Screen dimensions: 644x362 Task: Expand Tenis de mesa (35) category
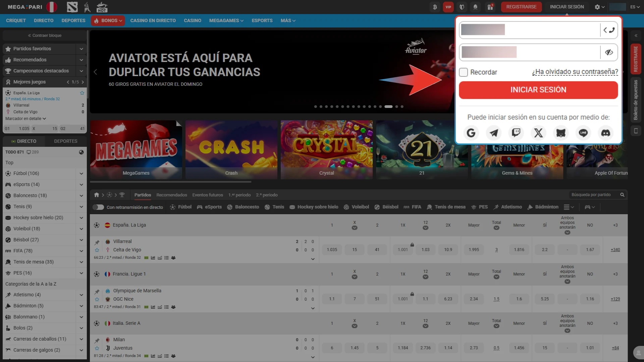[81, 262]
